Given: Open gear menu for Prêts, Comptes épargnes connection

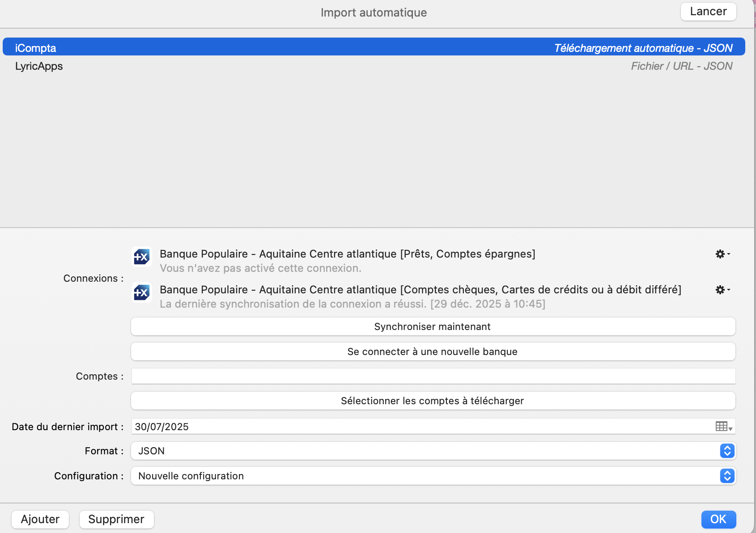Looking at the screenshot, I should 722,254.
